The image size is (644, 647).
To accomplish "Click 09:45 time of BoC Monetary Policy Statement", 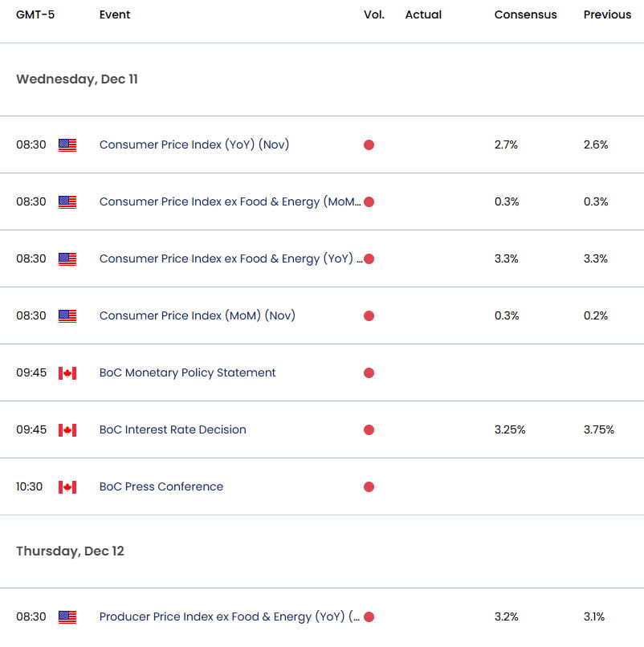I will 31,372.
